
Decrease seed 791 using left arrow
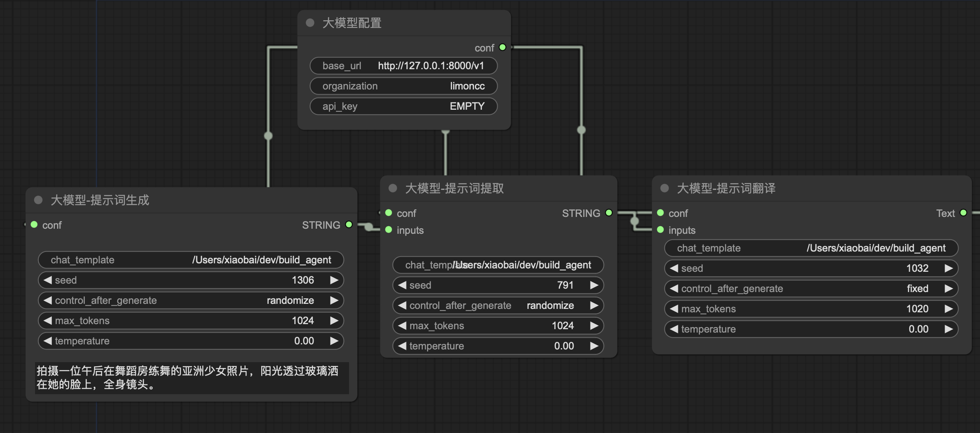tap(402, 285)
